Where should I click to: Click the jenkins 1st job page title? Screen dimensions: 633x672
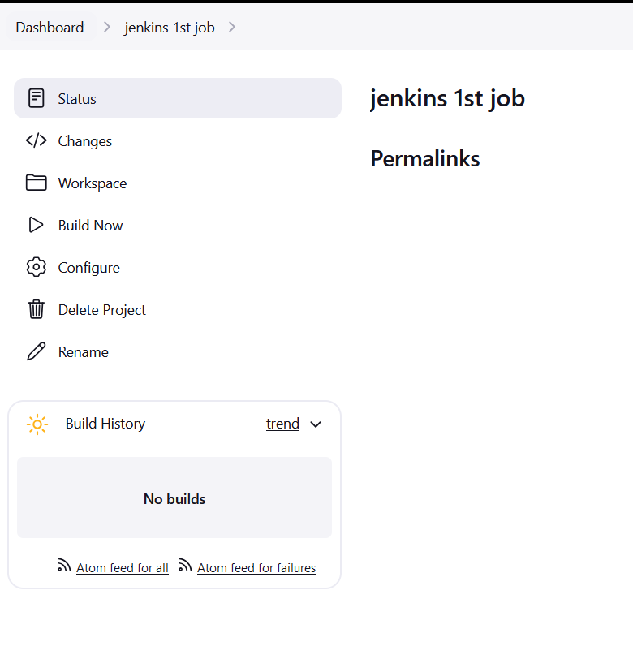[x=447, y=98]
